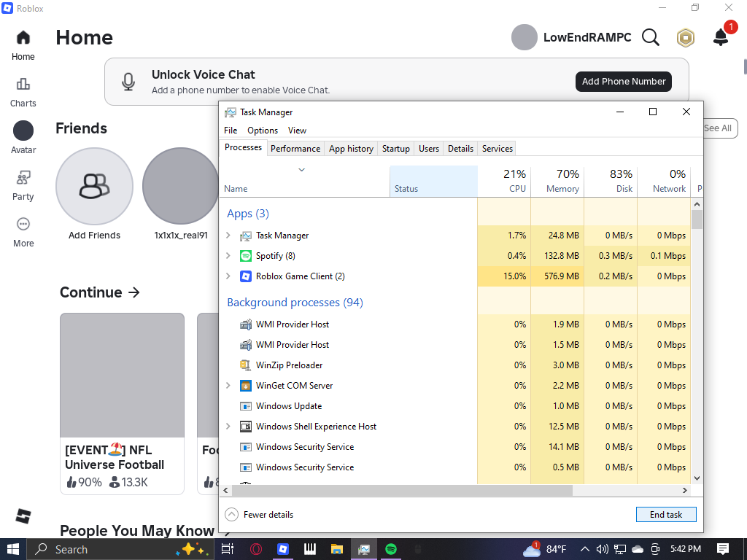
Task: Switch to the Services tab
Action: 498,149
